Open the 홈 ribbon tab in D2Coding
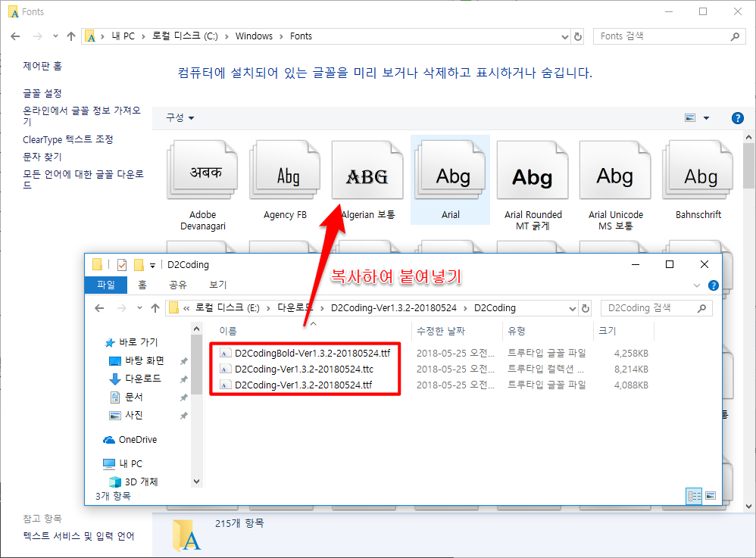 point(142,285)
